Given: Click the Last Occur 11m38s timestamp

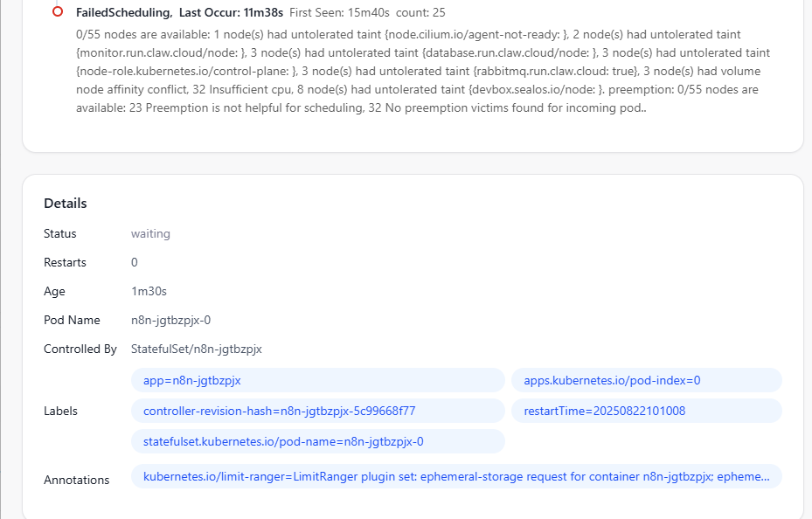Looking at the screenshot, I should pos(231,12).
